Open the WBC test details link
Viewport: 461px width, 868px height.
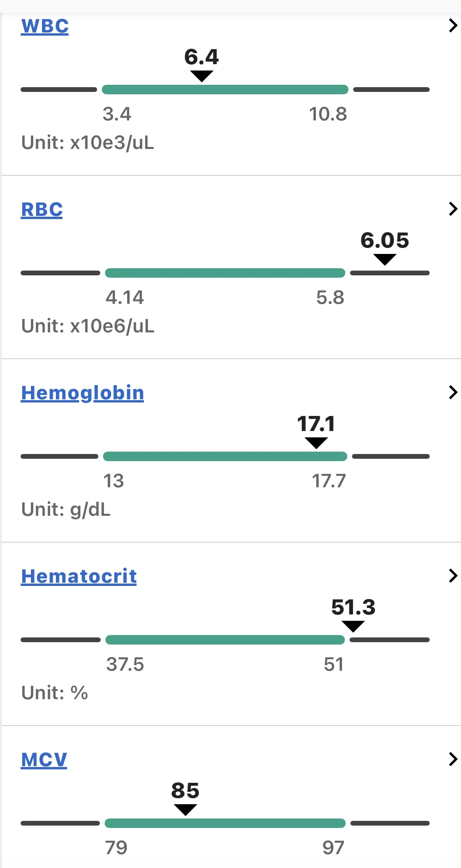(45, 27)
